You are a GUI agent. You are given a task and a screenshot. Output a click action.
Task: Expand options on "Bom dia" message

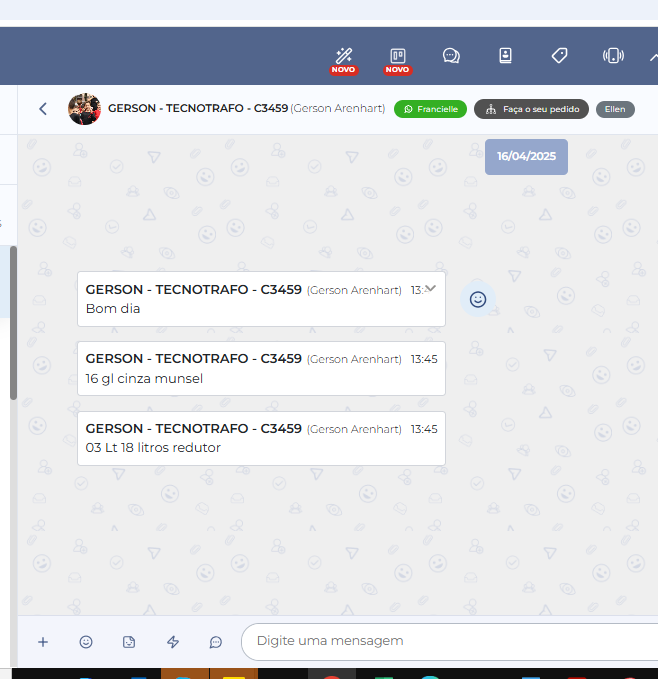[431, 288]
